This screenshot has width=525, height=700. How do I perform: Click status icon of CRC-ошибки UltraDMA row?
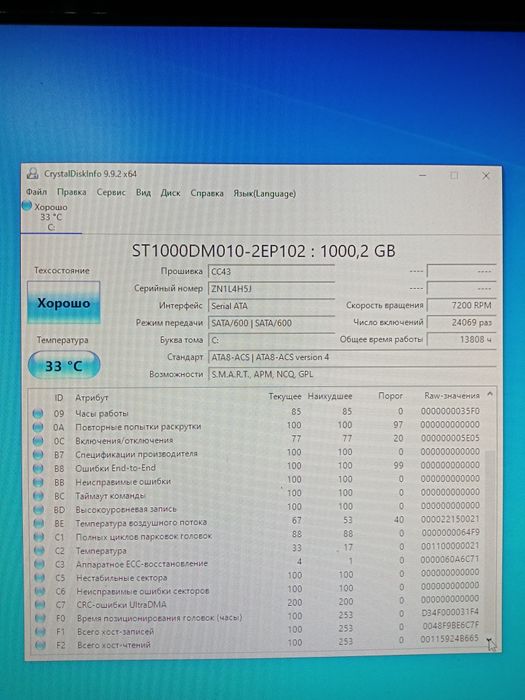[x=40, y=605]
